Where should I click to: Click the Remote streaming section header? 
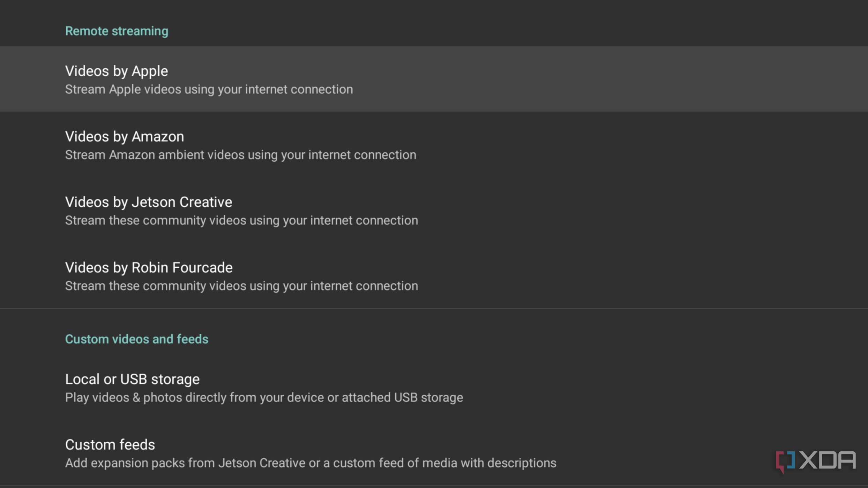click(117, 31)
